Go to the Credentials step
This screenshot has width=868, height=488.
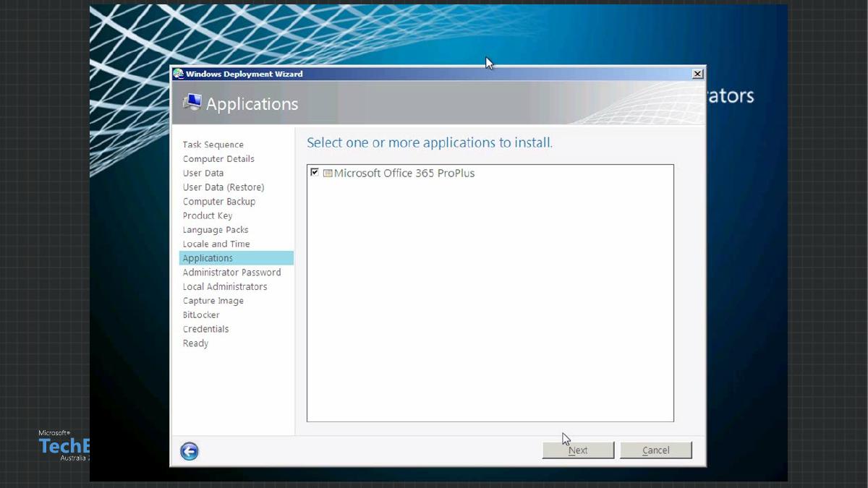(206, 329)
